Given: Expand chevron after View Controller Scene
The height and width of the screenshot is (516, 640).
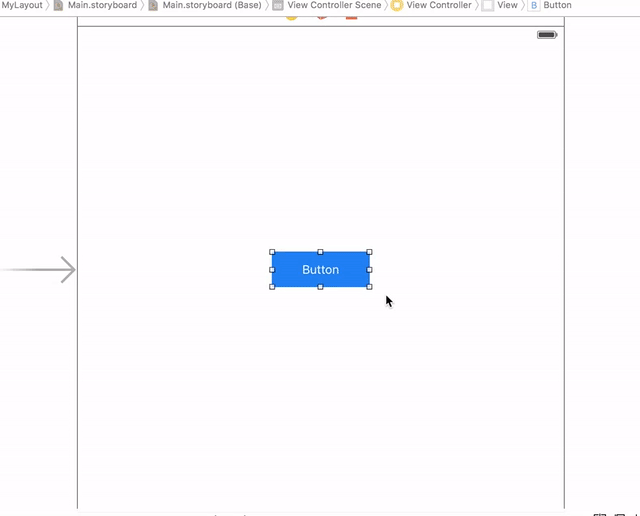Looking at the screenshot, I should click(x=386, y=5).
